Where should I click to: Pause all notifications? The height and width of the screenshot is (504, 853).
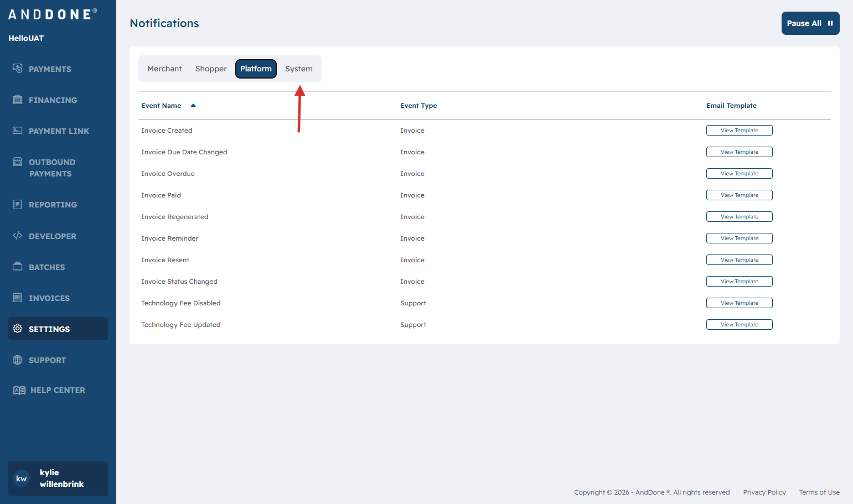click(810, 23)
